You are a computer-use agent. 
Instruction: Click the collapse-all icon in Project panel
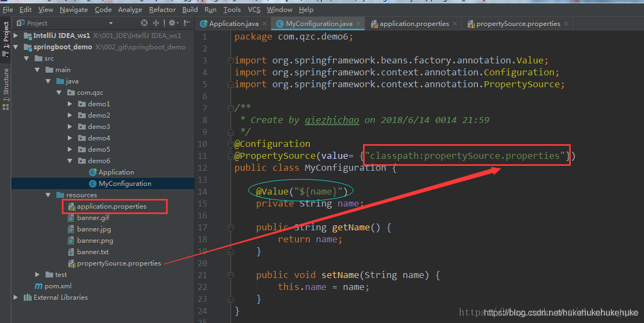(156, 23)
